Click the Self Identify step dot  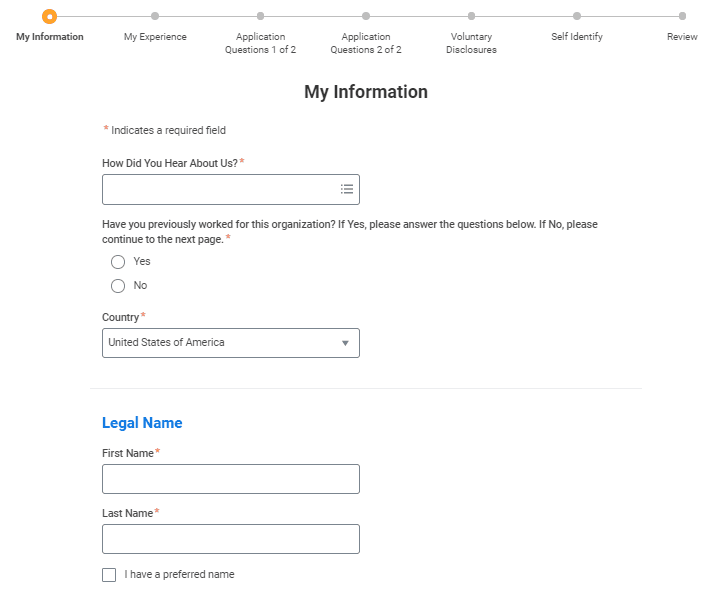pos(577,16)
